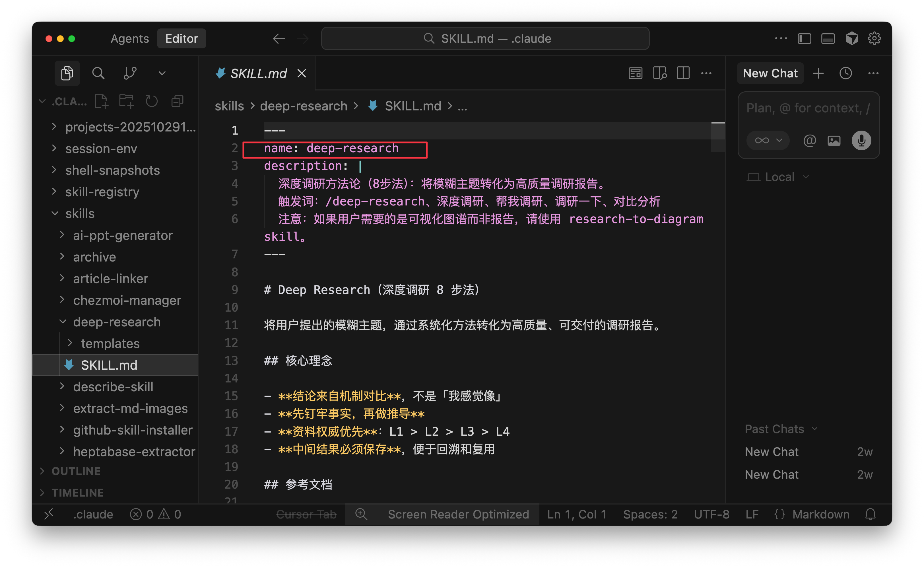
Task: Click the New File icon in explorer
Action: (101, 101)
